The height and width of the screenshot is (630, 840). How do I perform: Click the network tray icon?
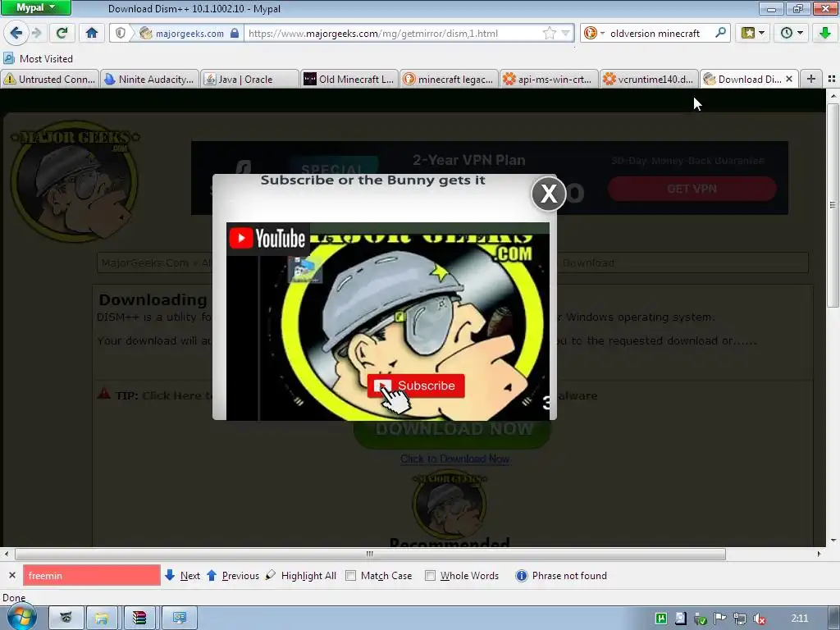click(740, 619)
